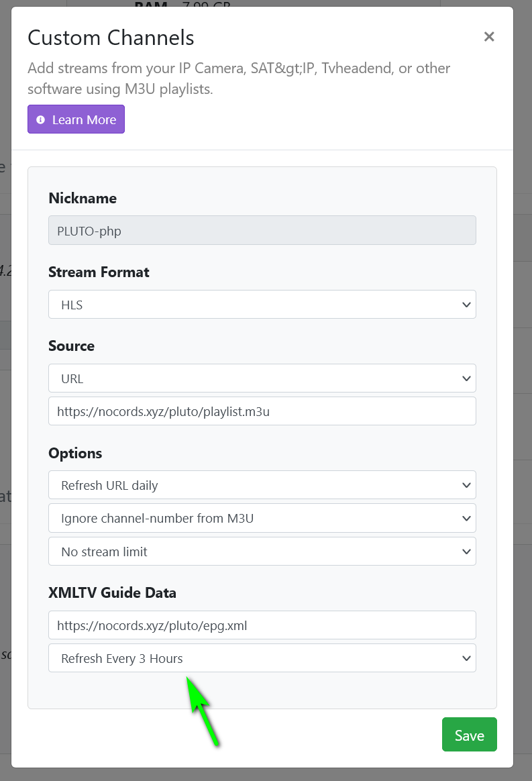Open the No stream limit dropdown
Image resolution: width=532 pixels, height=781 pixels.
tap(262, 551)
